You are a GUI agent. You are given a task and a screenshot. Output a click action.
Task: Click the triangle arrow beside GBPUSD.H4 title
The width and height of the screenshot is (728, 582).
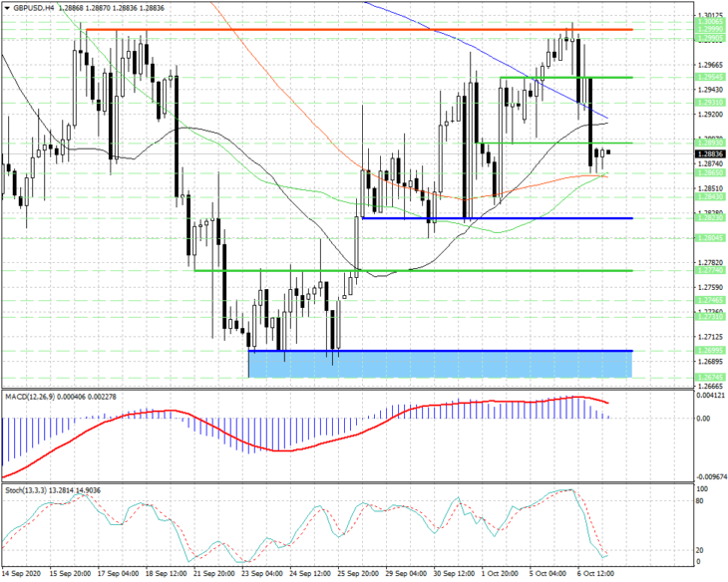(7, 8)
